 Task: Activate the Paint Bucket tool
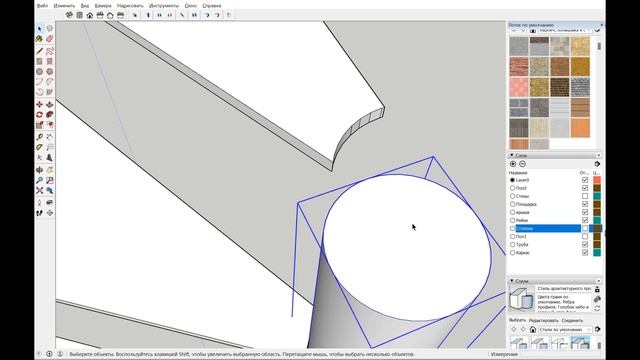click(40, 39)
